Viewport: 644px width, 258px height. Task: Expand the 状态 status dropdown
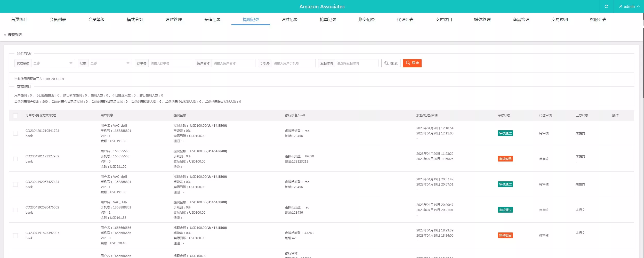[110, 63]
